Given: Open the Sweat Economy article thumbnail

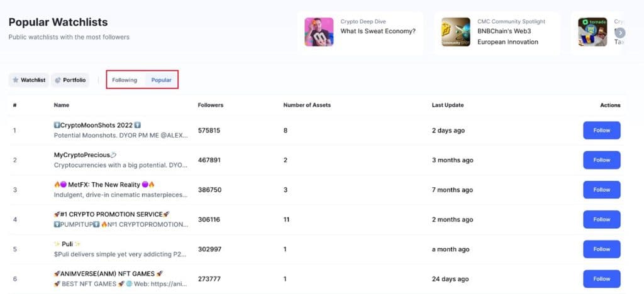Looking at the screenshot, I should (319, 32).
